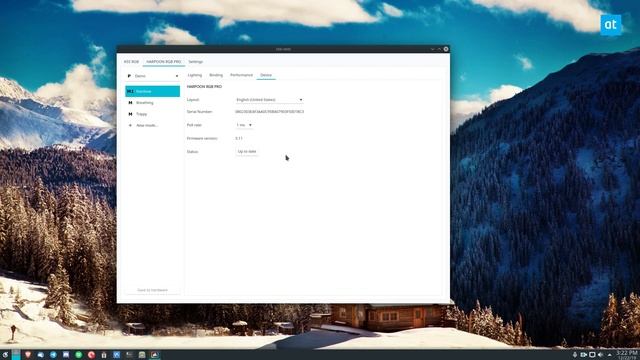This screenshot has height=360, width=640.
Task: Click the screen recorder tray icon
Action: 584,355
